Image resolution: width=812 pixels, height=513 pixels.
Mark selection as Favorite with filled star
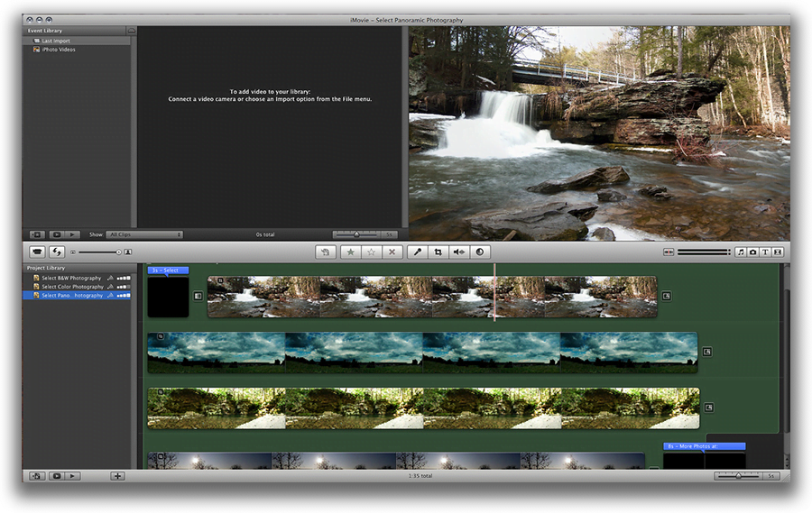point(351,252)
